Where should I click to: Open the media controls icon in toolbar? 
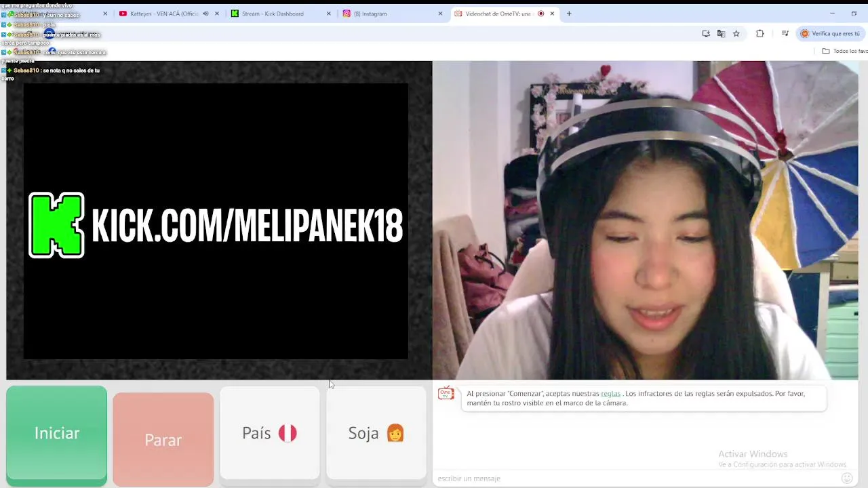point(785,33)
